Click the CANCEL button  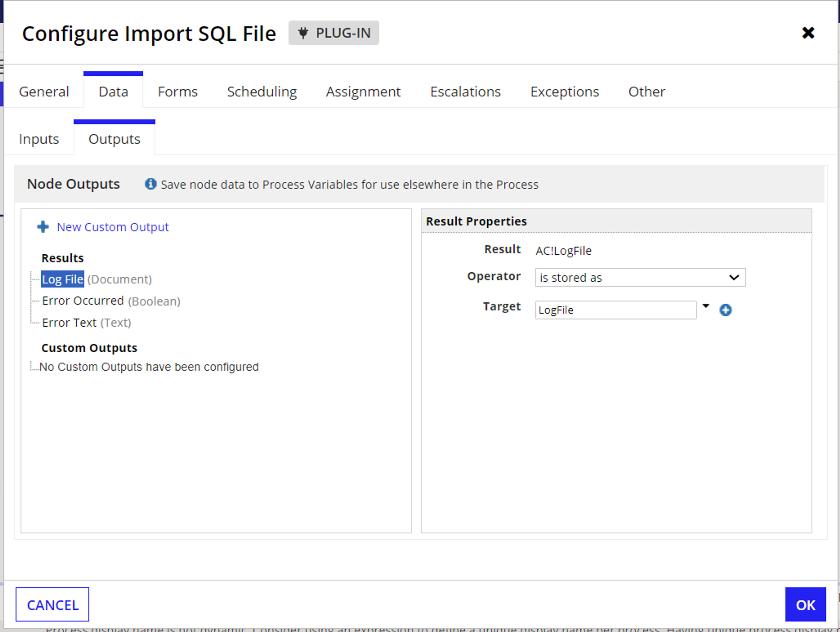pos(52,604)
